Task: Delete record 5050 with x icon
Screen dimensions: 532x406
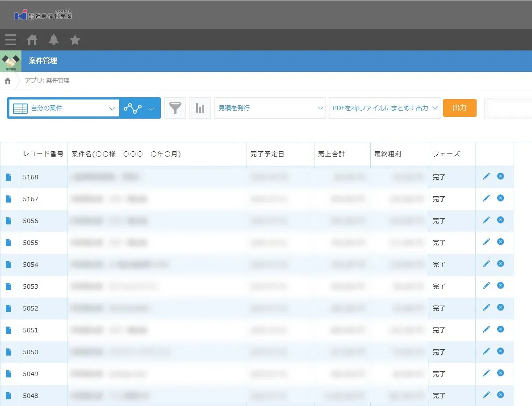Action: click(500, 351)
